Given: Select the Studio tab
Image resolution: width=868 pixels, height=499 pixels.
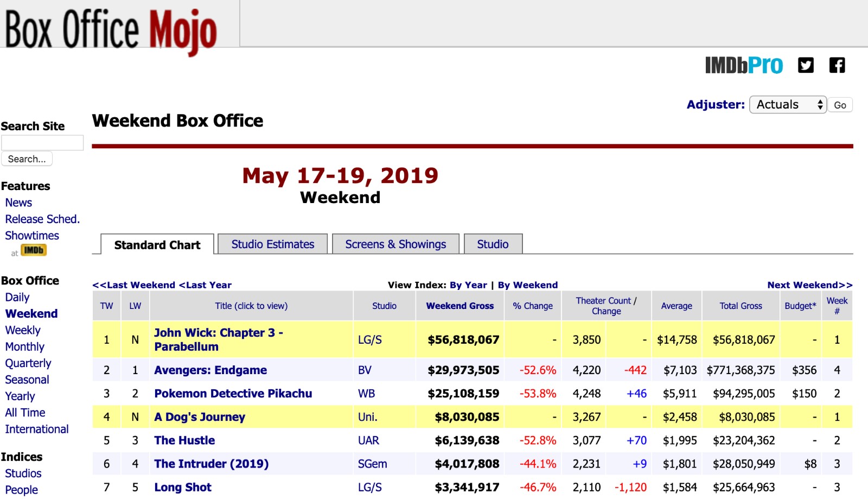Looking at the screenshot, I should point(493,244).
